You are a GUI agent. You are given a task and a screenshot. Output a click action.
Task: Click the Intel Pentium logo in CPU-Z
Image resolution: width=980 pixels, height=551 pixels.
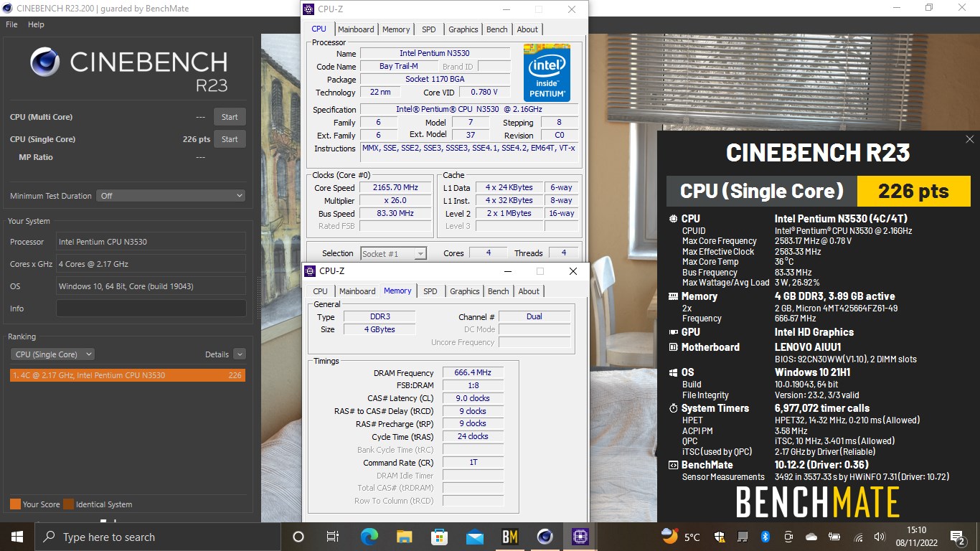[x=547, y=72]
